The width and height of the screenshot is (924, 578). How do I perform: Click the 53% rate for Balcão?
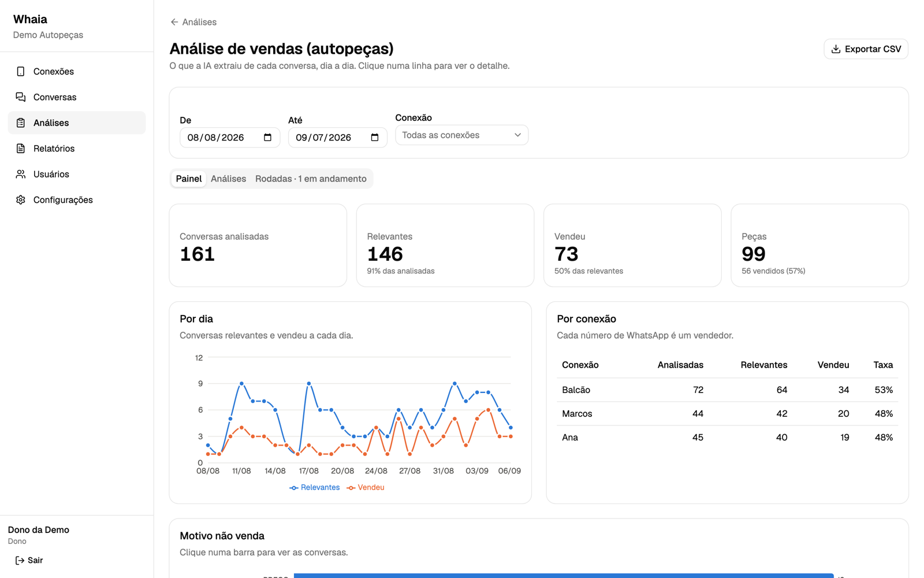(x=884, y=390)
